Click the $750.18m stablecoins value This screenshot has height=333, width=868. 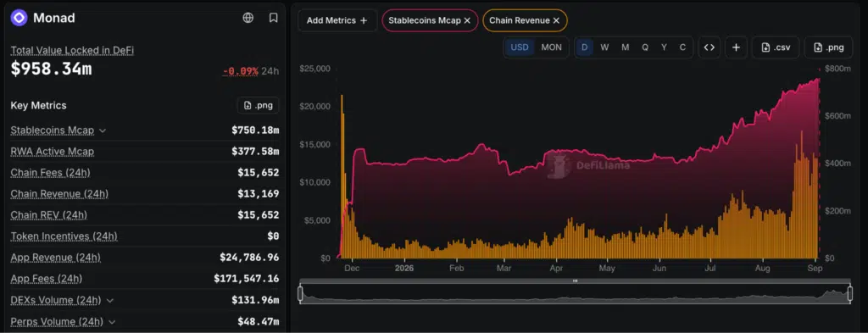click(255, 130)
